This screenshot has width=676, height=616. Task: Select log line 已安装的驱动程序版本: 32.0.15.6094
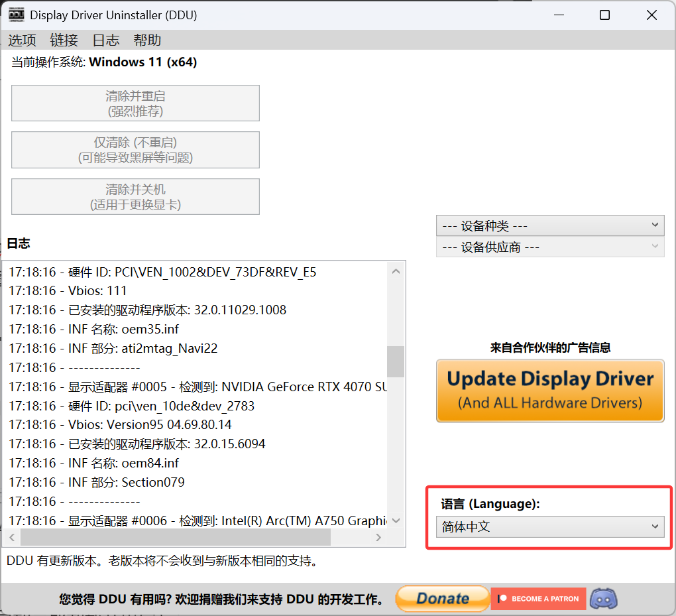[x=137, y=444]
